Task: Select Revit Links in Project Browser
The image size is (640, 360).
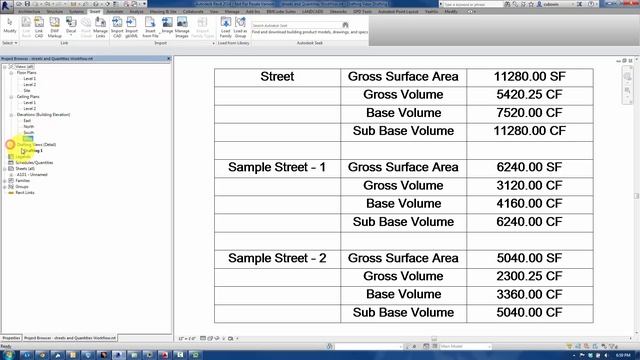Action: pyautogui.click(x=25, y=193)
